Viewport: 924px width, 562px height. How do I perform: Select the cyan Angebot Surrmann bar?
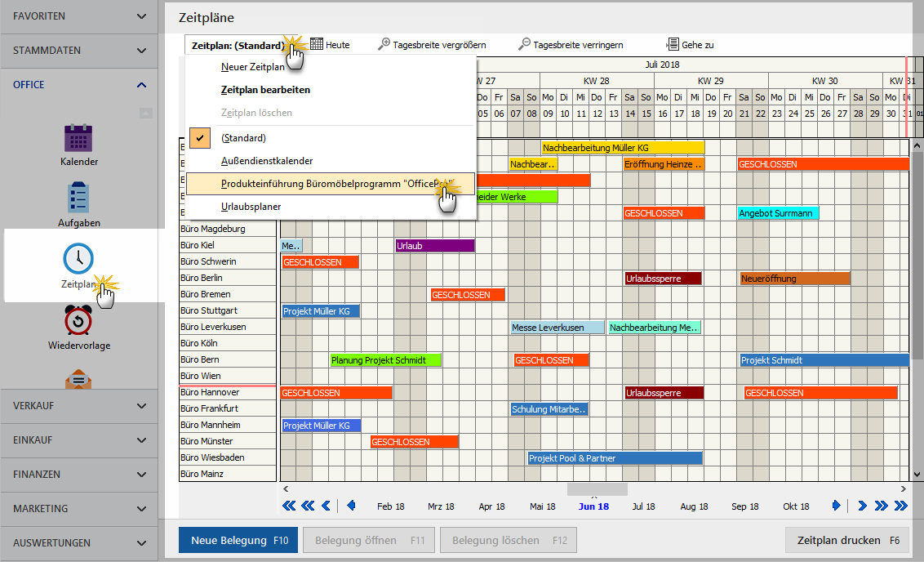778,213
